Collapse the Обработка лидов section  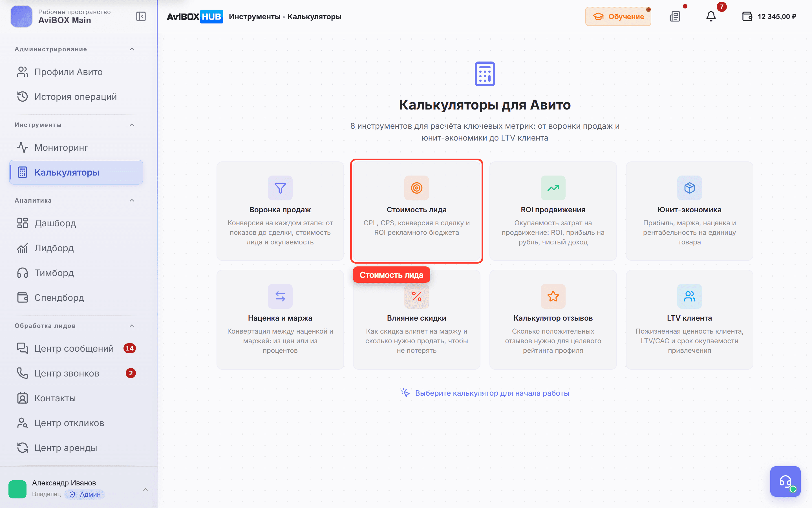(x=132, y=326)
